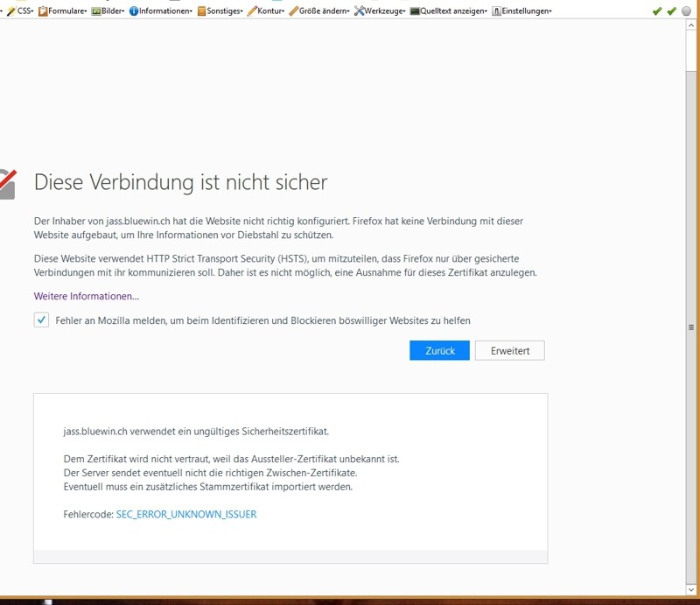
Task: Click the Bilder picture icon
Action: point(96,11)
